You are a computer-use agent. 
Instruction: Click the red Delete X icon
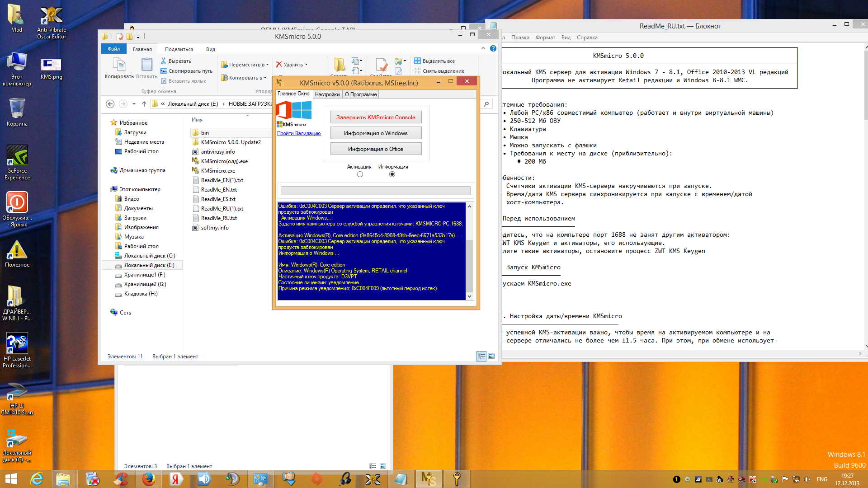coord(279,65)
